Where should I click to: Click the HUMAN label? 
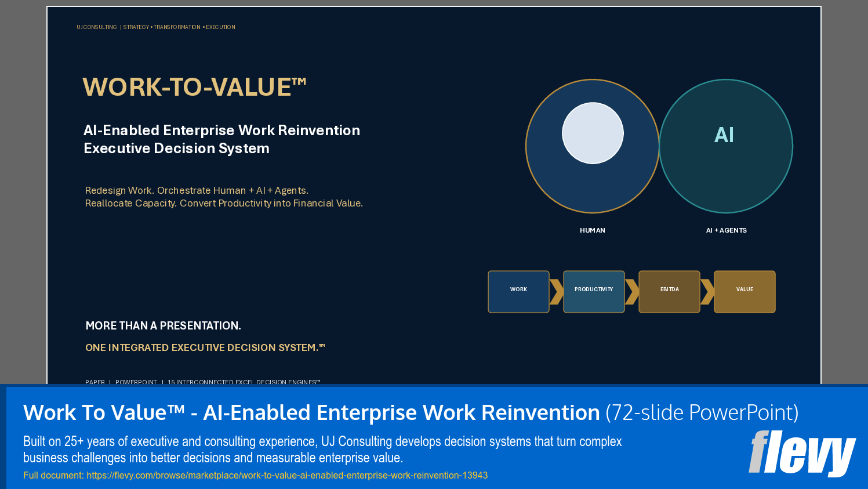[x=593, y=230]
